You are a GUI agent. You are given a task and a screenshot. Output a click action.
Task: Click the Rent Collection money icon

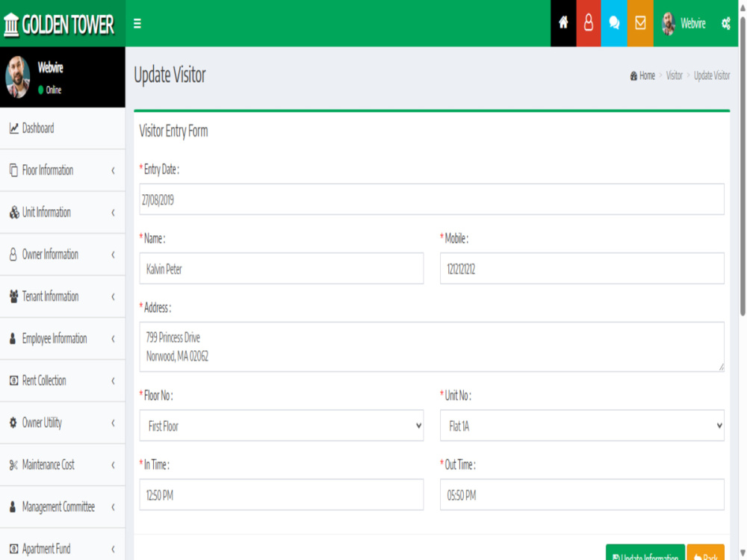13,381
